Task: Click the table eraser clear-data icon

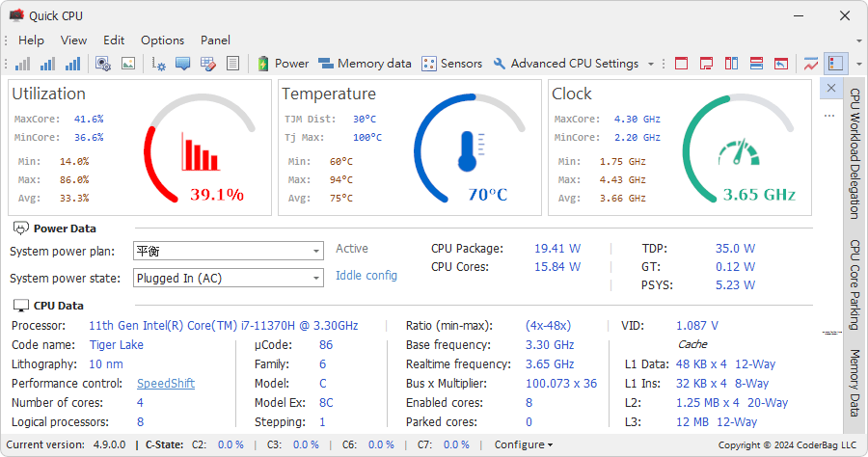Action: coord(208,64)
